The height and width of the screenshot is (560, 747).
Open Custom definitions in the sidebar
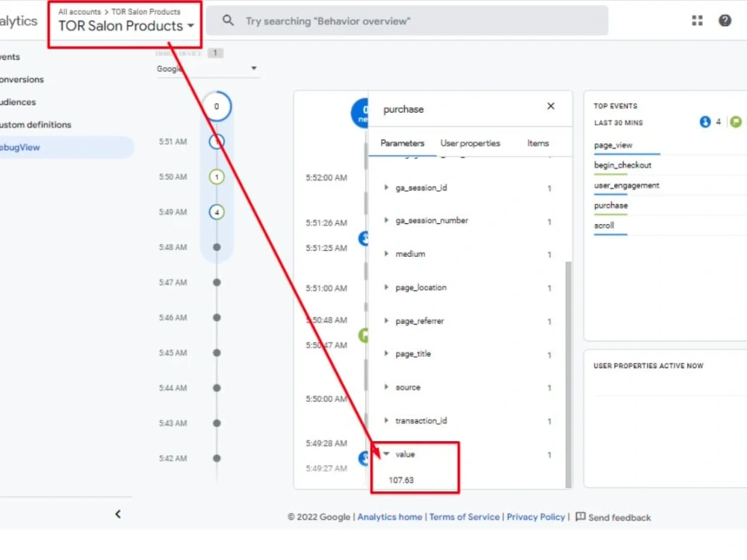pyautogui.click(x=36, y=124)
